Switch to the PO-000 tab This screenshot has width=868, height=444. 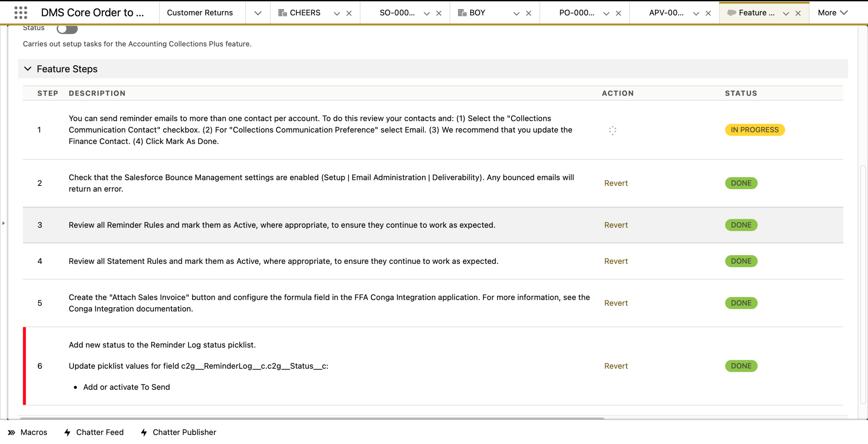click(576, 13)
